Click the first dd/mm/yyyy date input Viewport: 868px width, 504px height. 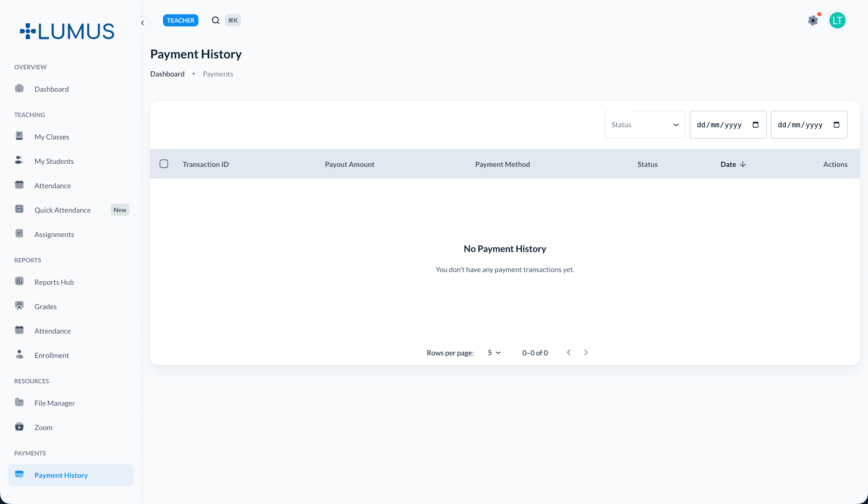coord(728,125)
